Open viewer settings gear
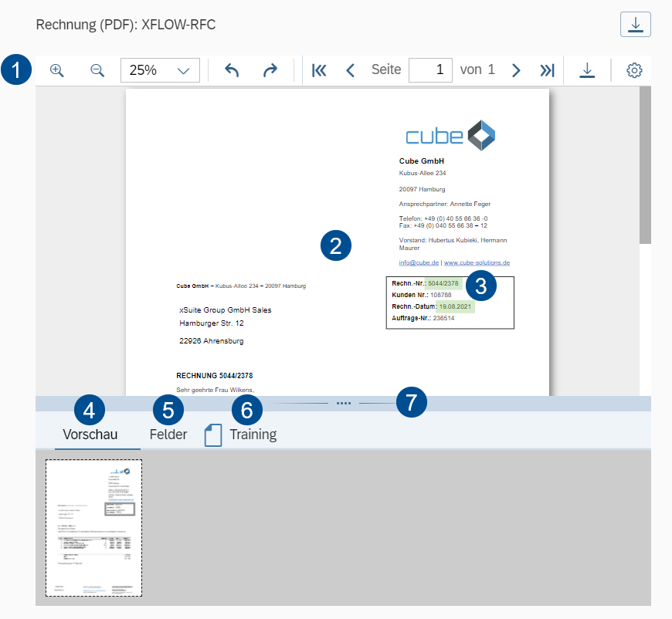This screenshot has height=619, width=672. point(634,70)
